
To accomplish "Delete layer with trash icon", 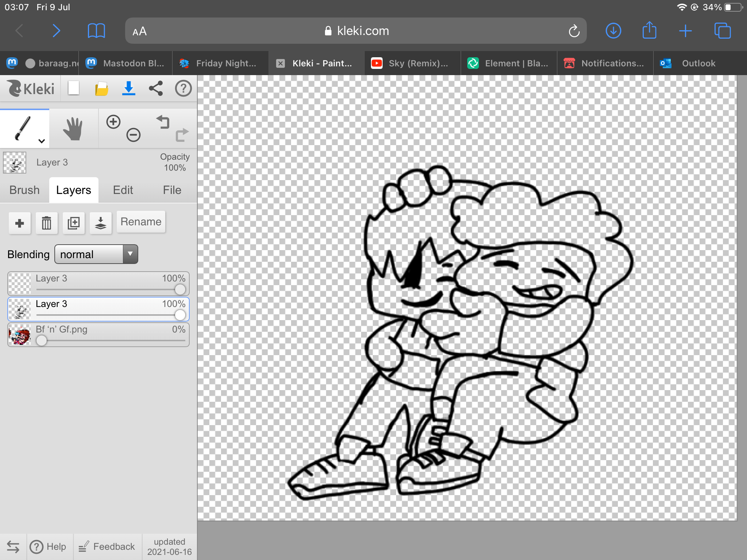I will (46, 223).
